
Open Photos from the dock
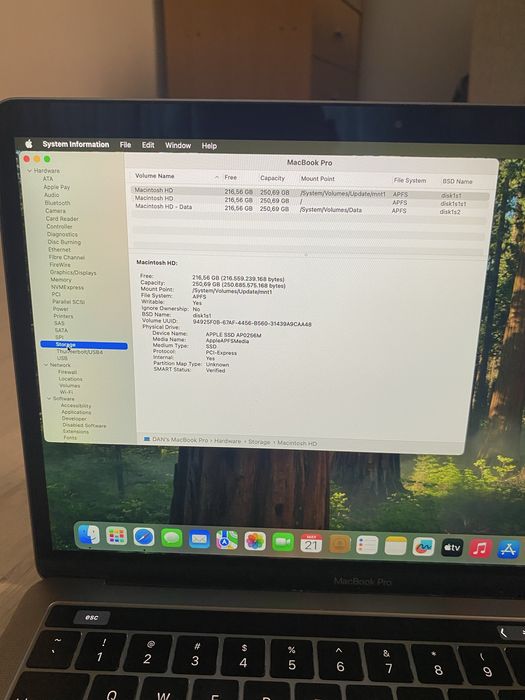255,542
